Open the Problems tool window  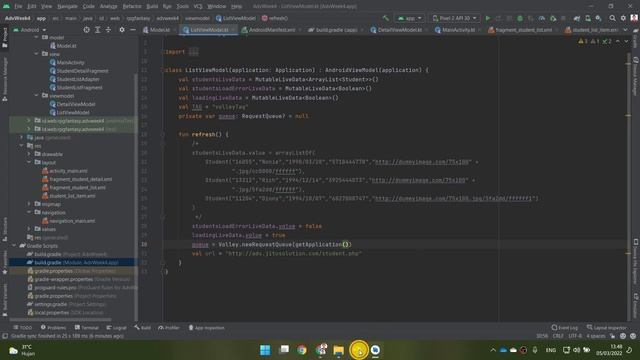click(x=53, y=328)
